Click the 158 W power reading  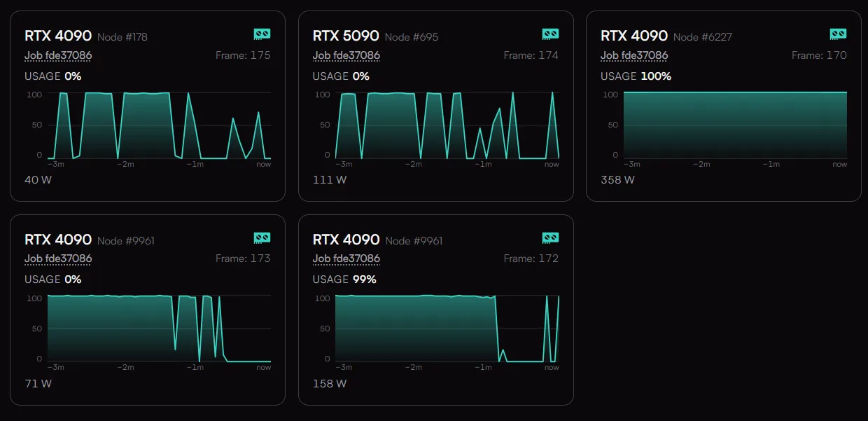click(330, 384)
